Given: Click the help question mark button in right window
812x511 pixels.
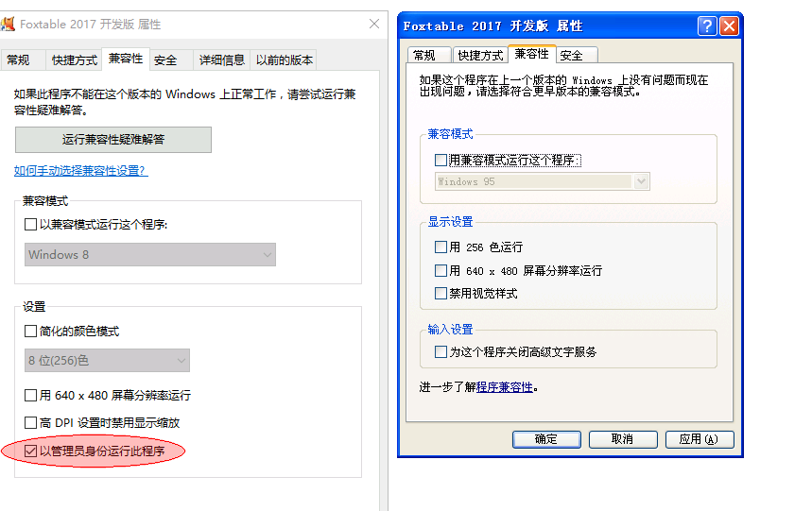Looking at the screenshot, I should point(707,26).
